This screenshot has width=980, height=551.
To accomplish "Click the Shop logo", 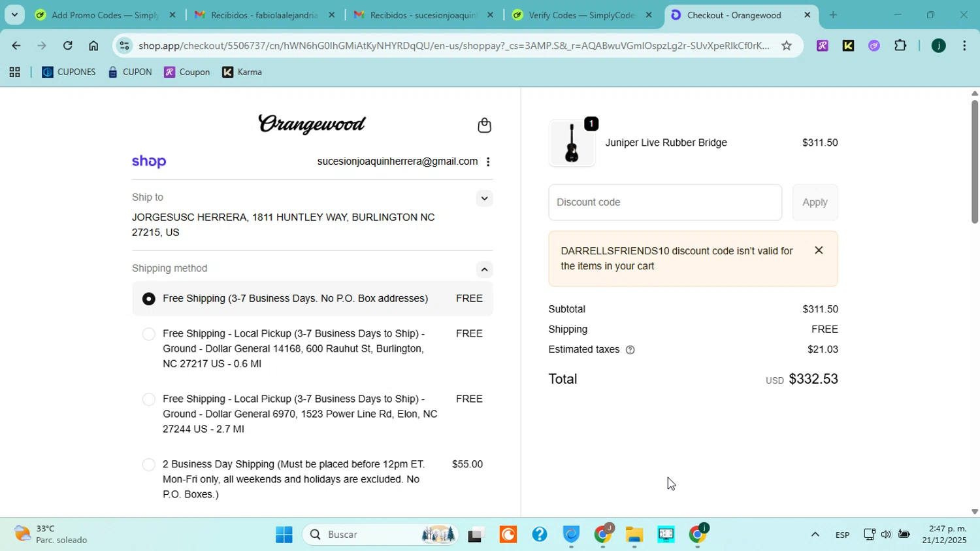I will (x=149, y=161).
